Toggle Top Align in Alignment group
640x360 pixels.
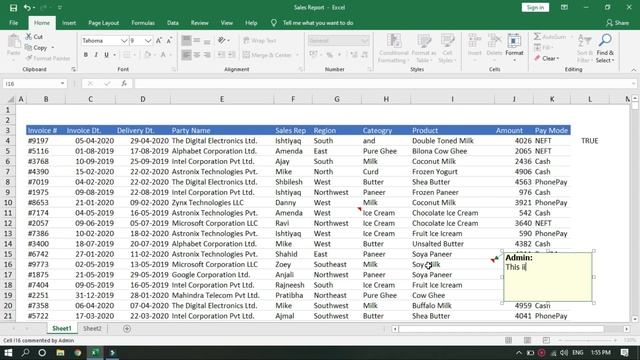pyautogui.click(x=186, y=40)
